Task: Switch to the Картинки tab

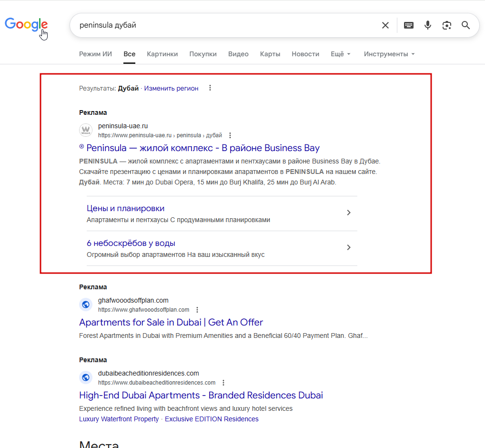Action: click(x=162, y=54)
